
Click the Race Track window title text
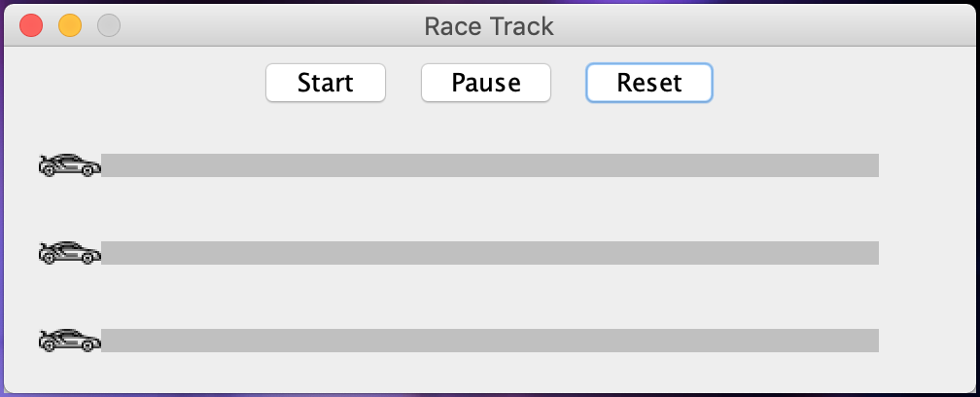pos(489,26)
